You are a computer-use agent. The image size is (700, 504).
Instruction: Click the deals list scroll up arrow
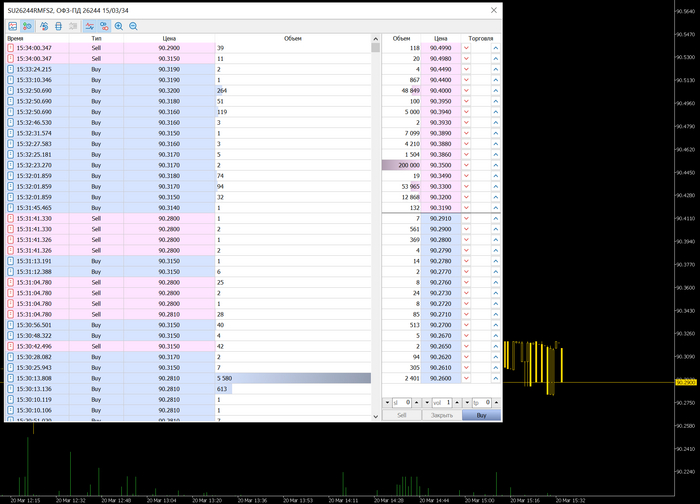375,39
